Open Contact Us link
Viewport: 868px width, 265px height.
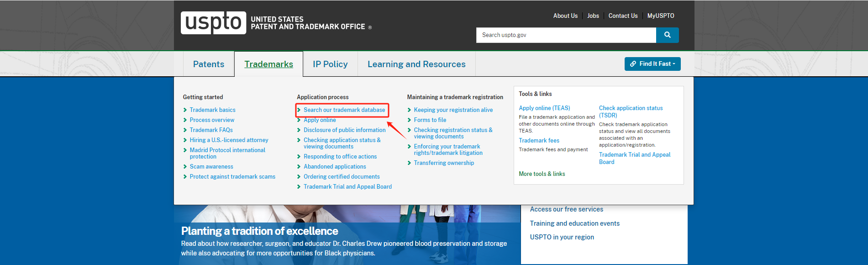click(623, 16)
